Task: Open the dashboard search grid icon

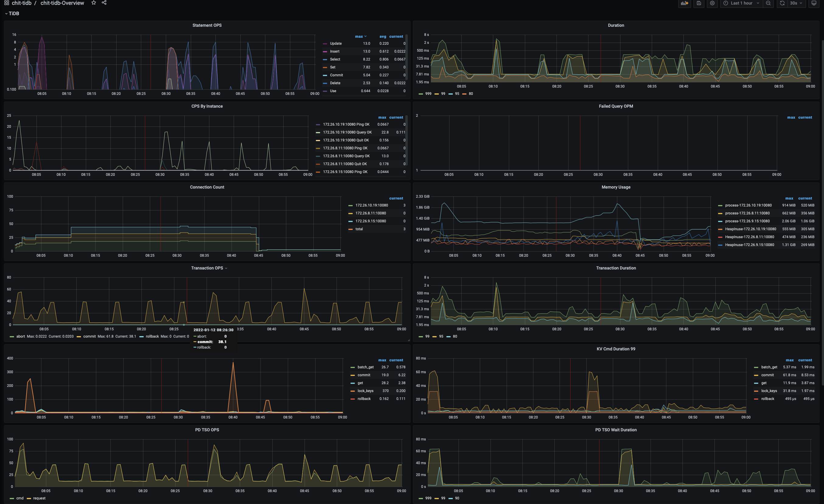Action: click(6, 3)
